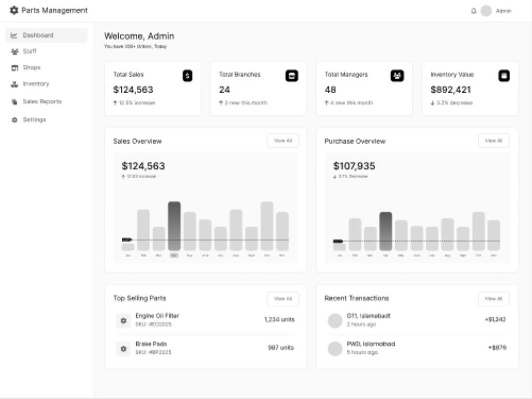Click the +$1,242 transaction amount
The width and height of the screenshot is (532, 399).
click(x=495, y=320)
